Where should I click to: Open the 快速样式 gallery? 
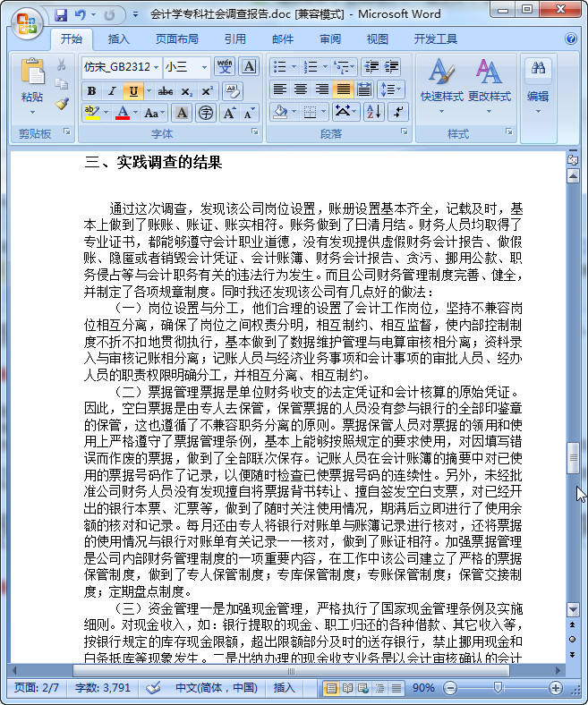coord(441,86)
